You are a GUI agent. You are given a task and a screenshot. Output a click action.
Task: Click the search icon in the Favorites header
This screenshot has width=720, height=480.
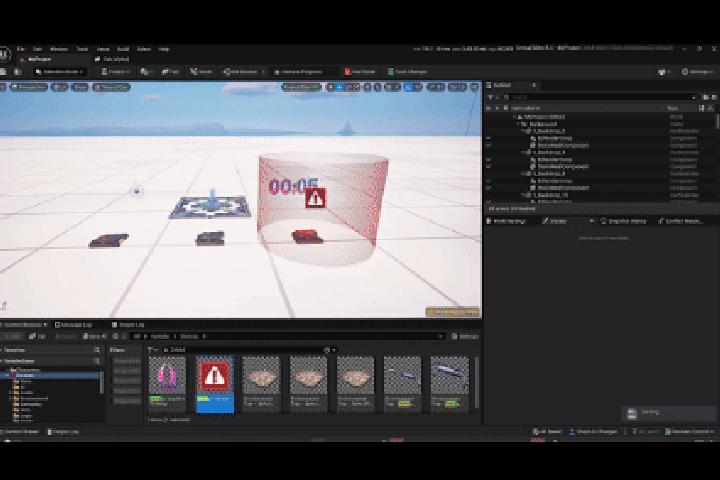tap(97, 350)
